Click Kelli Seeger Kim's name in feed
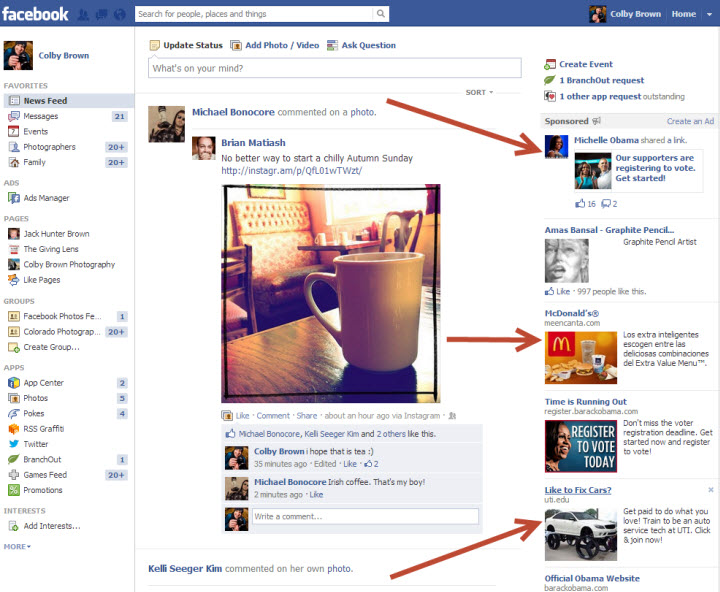 pos(185,569)
